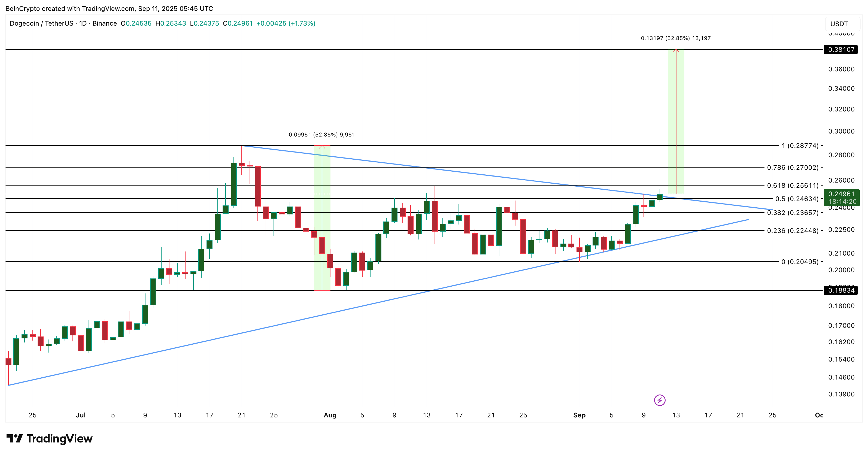Click the 1D timeframe label

click(x=83, y=24)
